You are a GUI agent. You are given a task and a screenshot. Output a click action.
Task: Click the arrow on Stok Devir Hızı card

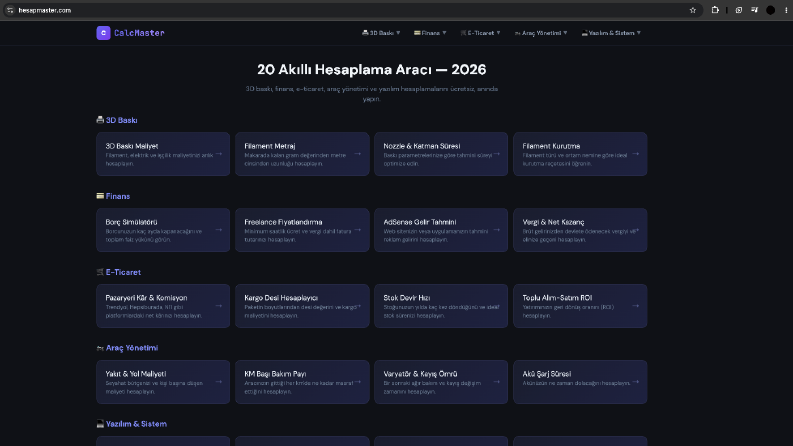[497, 305]
